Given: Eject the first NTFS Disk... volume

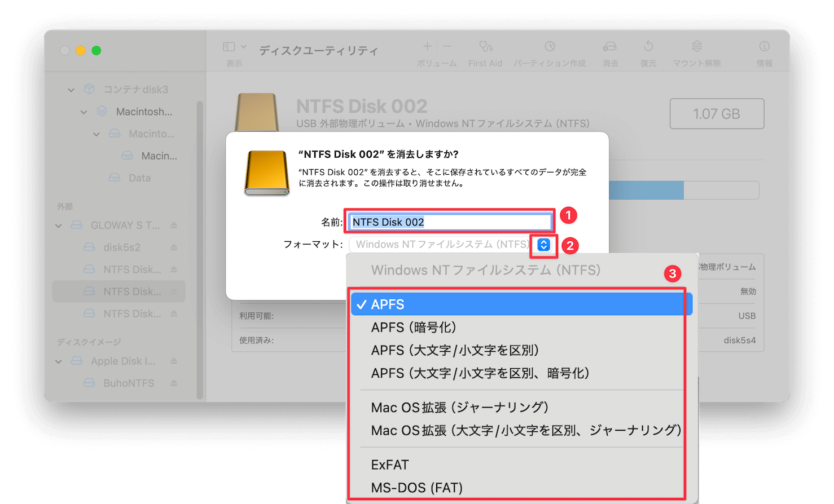Looking at the screenshot, I should 174,269.
